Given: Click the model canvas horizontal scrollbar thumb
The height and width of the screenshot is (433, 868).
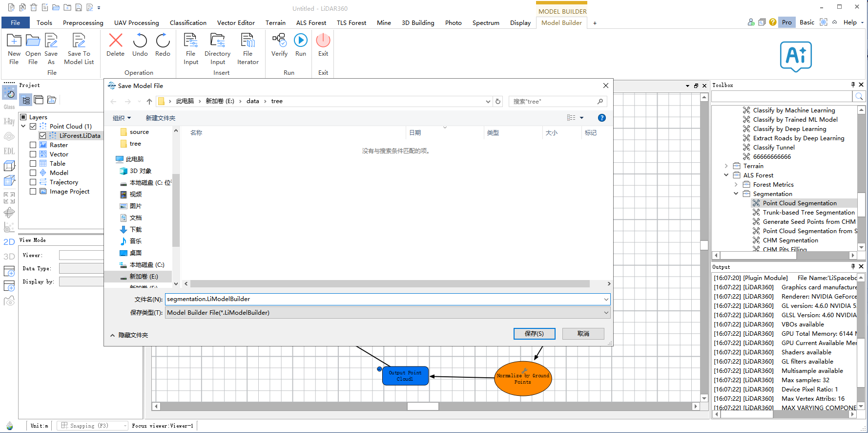Looking at the screenshot, I should (423, 407).
